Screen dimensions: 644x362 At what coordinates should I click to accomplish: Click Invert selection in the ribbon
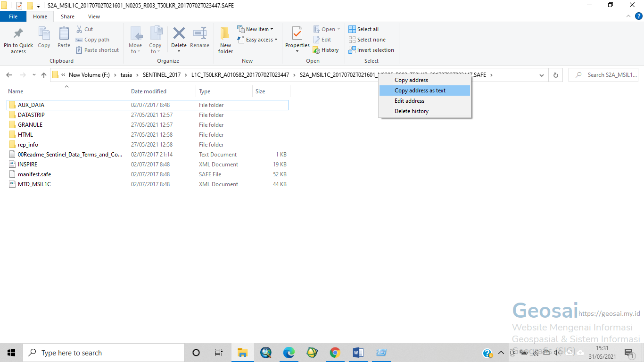(x=371, y=50)
